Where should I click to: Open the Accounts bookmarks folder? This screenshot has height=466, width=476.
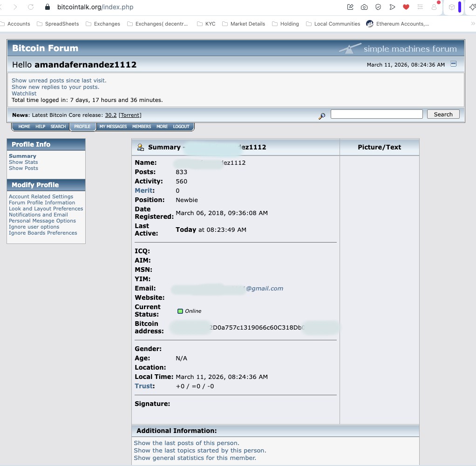[x=15, y=24]
